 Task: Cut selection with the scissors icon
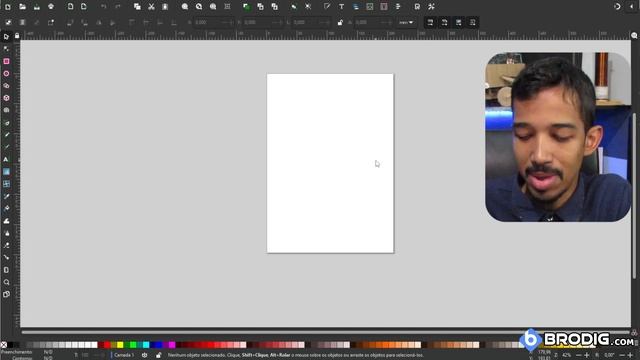(151, 7)
